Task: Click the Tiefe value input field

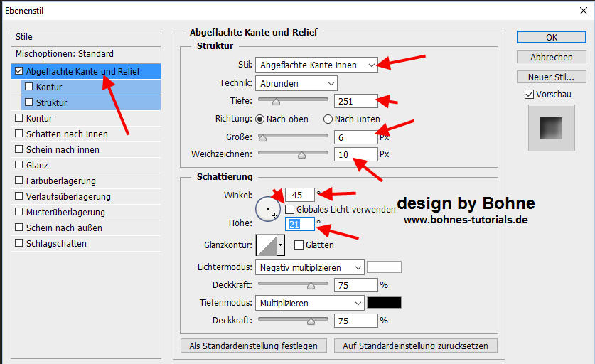Action: coord(355,101)
